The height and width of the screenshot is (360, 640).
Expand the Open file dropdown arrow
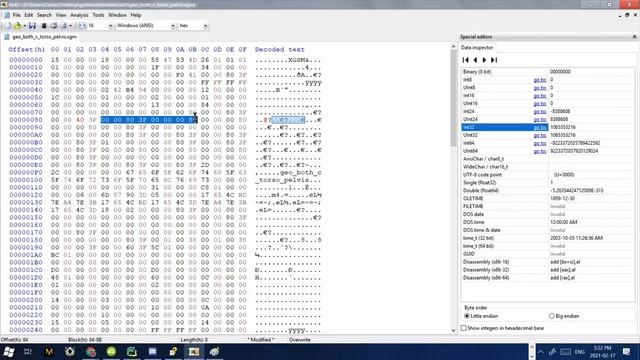(x=24, y=26)
